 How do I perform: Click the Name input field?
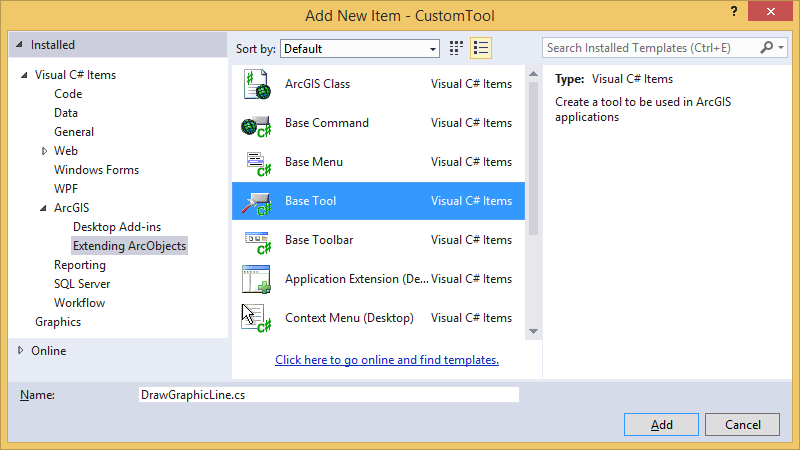(x=328, y=395)
